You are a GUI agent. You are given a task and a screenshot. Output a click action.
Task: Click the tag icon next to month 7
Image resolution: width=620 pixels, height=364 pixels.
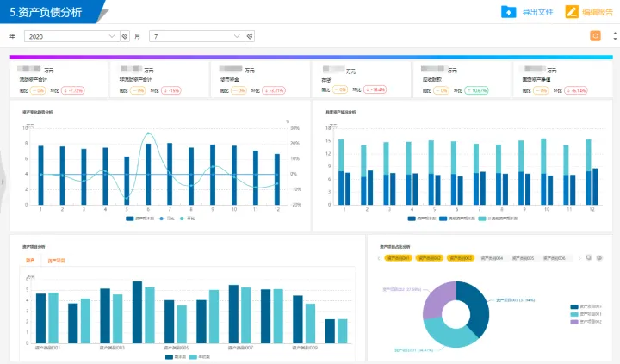pos(250,36)
